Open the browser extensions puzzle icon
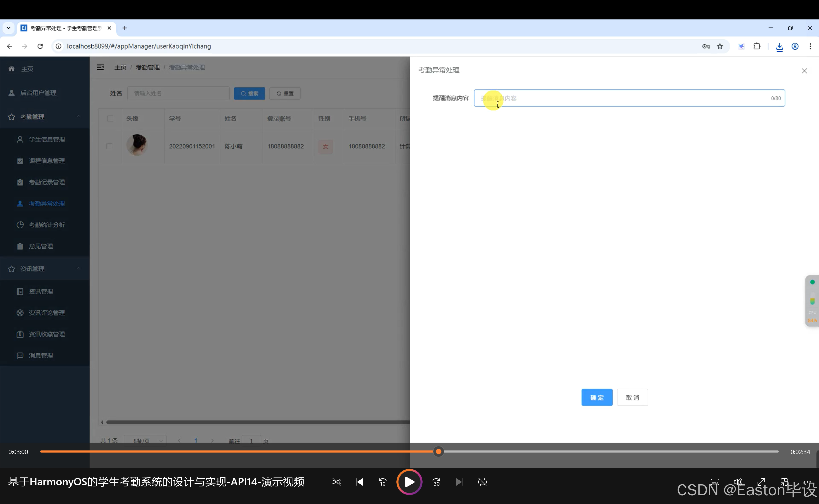819x504 pixels. coord(757,46)
